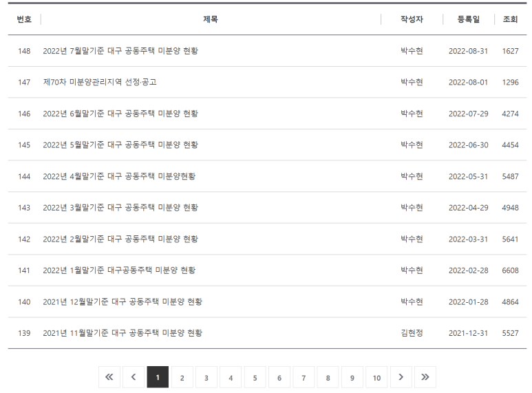The image size is (532, 393).
Task: Go to next page (single right arrow)
Action: pos(401,377)
